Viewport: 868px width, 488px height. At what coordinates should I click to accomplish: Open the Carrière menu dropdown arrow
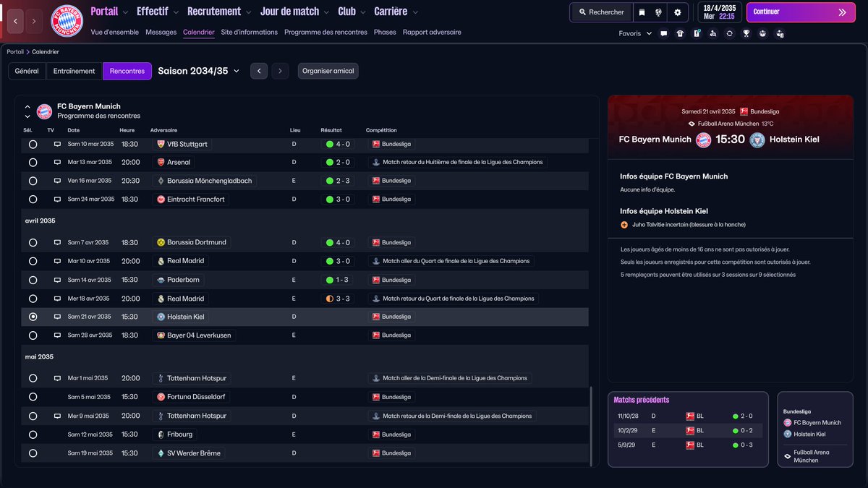point(414,12)
